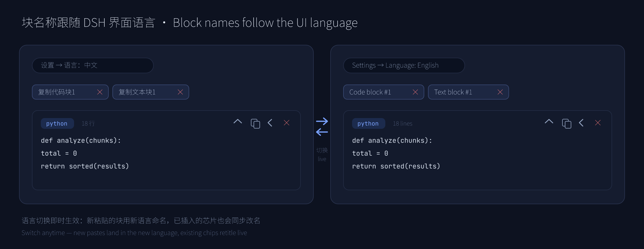The height and width of the screenshot is (249, 644).
Task: Click 'def analyze(chunks):' in the 18 lines block
Action: pyautogui.click(x=392, y=141)
